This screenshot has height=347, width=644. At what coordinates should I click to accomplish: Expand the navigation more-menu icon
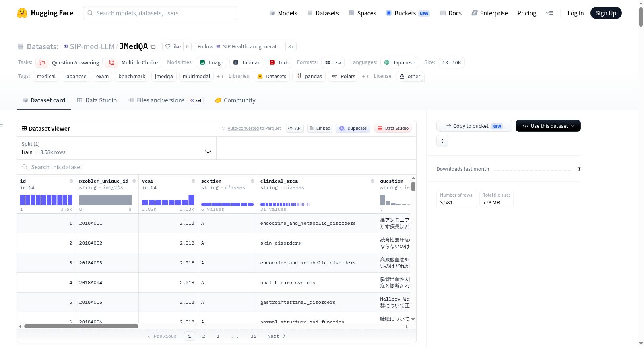click(549, 13)
